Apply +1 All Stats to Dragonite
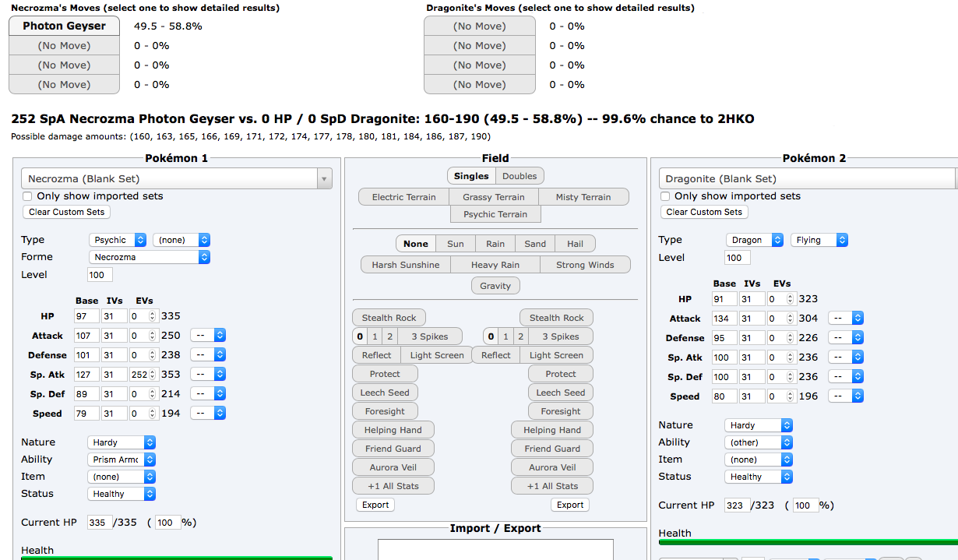The height and width of the screenshot is (560, 958). click(x=552, y=486)
